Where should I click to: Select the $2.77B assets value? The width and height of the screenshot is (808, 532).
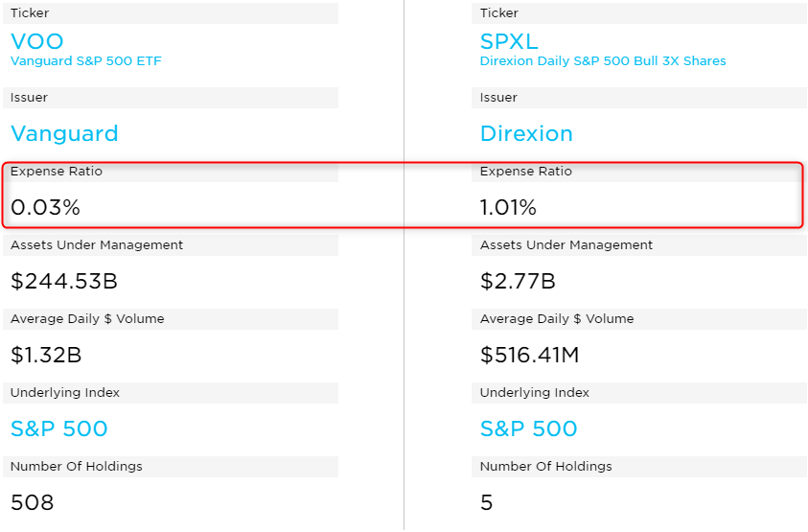(x=518, y=281)
